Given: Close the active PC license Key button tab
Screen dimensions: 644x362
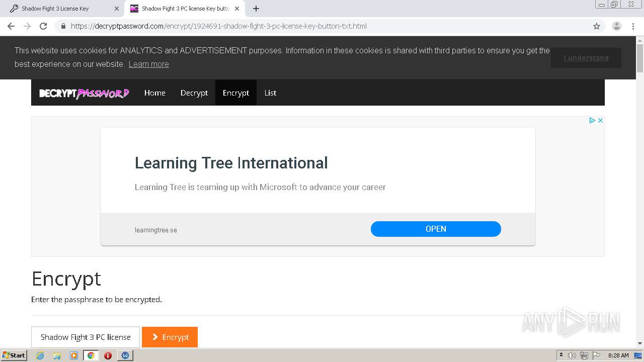Looking at the screenshot, I should [237, 9].
